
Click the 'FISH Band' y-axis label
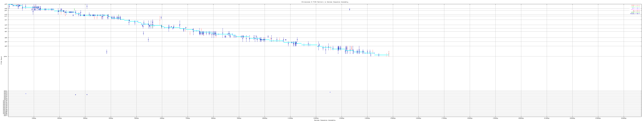click(1, 60)
